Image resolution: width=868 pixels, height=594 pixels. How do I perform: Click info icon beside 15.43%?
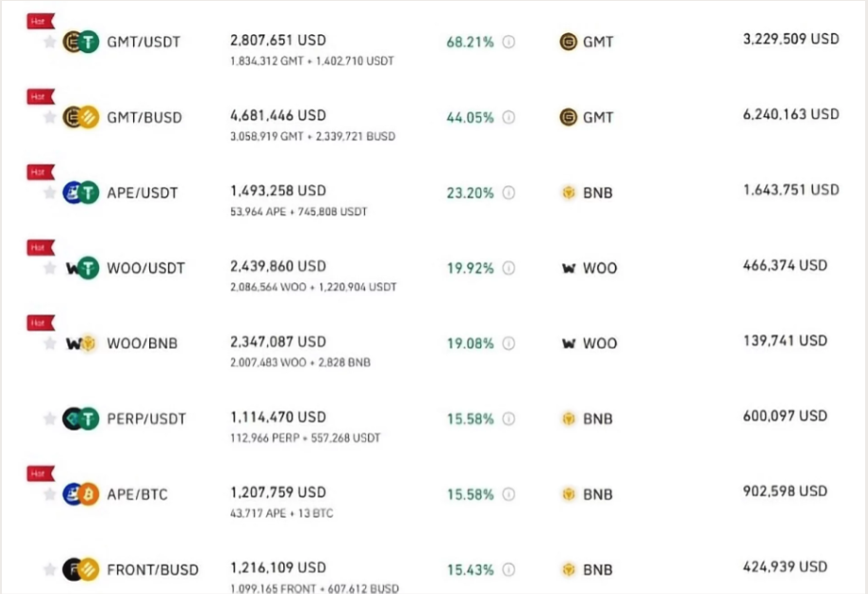[509, 569]
